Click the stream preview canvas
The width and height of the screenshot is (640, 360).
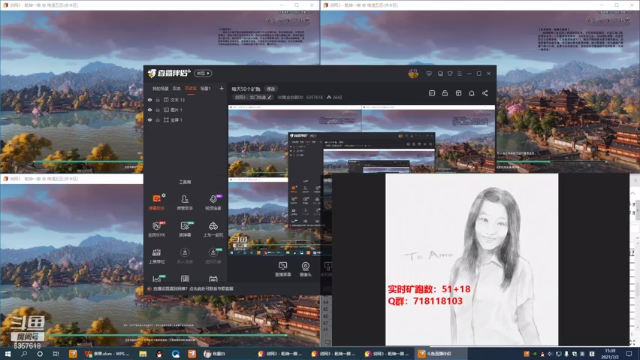click(362, 180)
